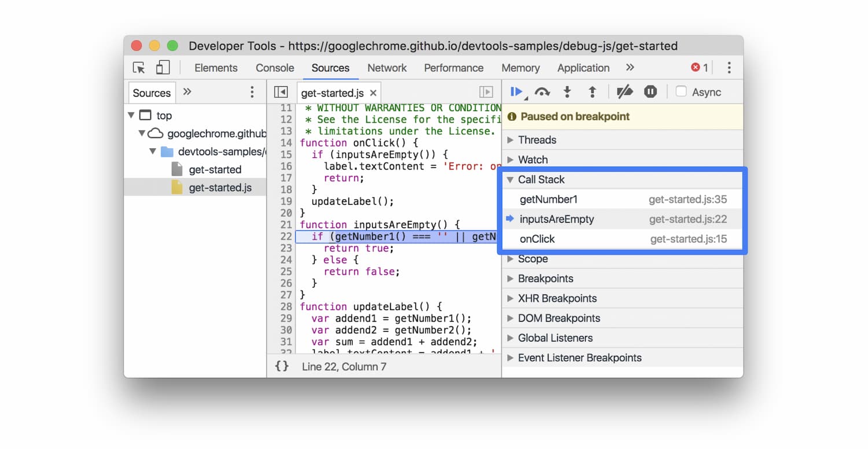Open the DevTools three-dot customize menu
Viewport: 868px width, 449px height.
tap(729, 68)
